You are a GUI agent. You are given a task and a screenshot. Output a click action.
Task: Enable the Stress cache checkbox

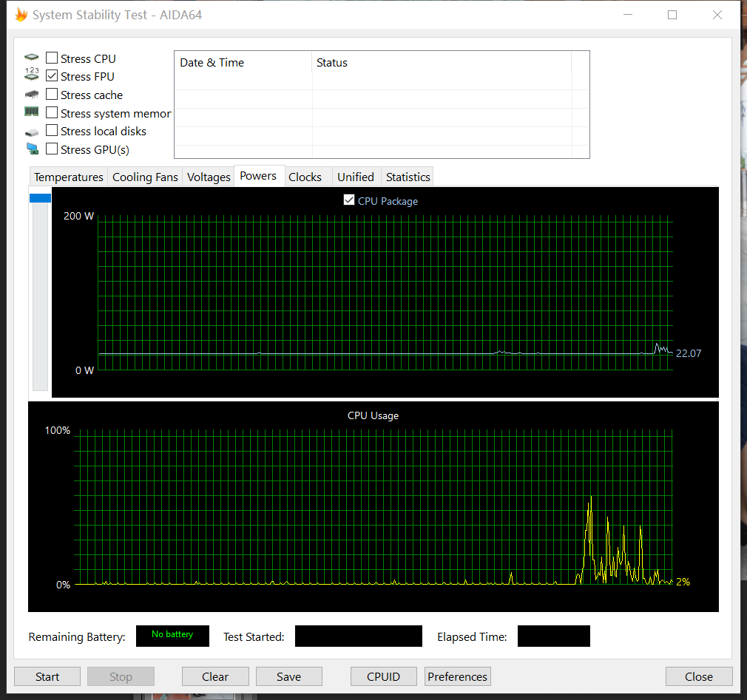tap(52, 95)
